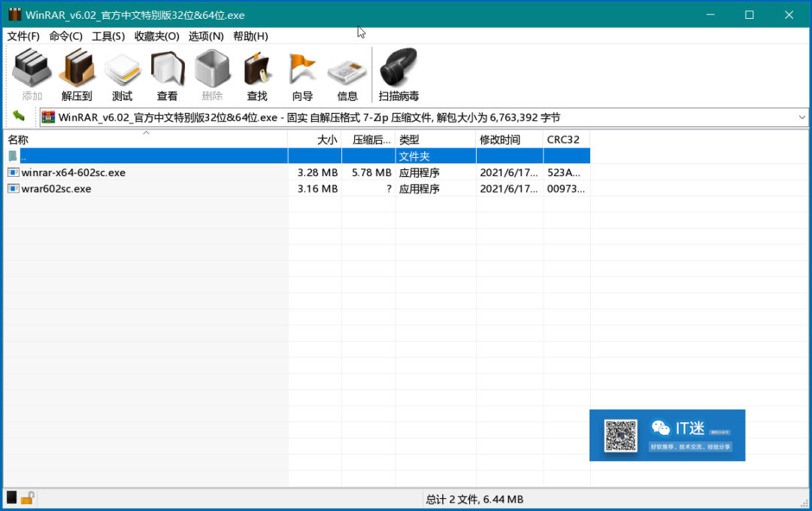Open the 命令(C) menu

pos(65,36)
